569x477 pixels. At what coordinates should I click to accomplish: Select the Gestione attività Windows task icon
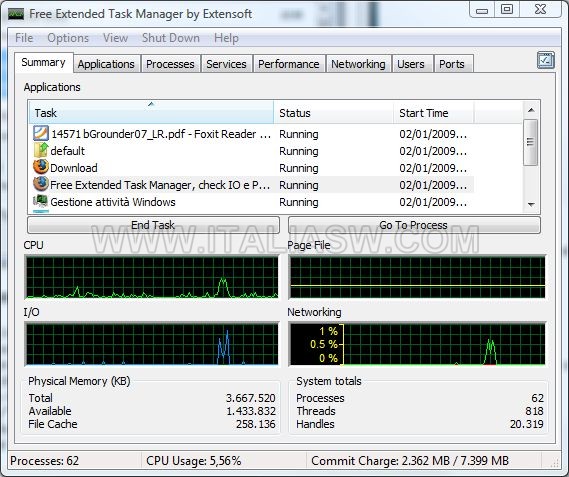pyautogui.click(x=41, y=201)
